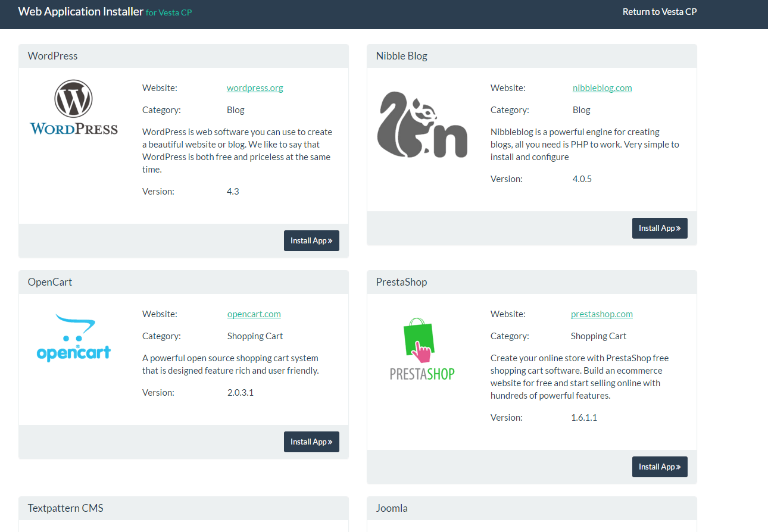Click the Nibble Blog panel heading

402,56
